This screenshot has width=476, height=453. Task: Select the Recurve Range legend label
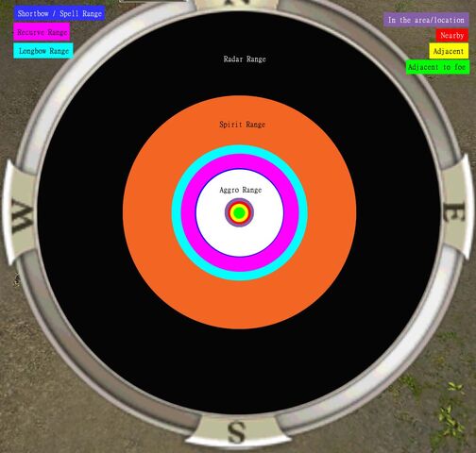coord(42,32)
